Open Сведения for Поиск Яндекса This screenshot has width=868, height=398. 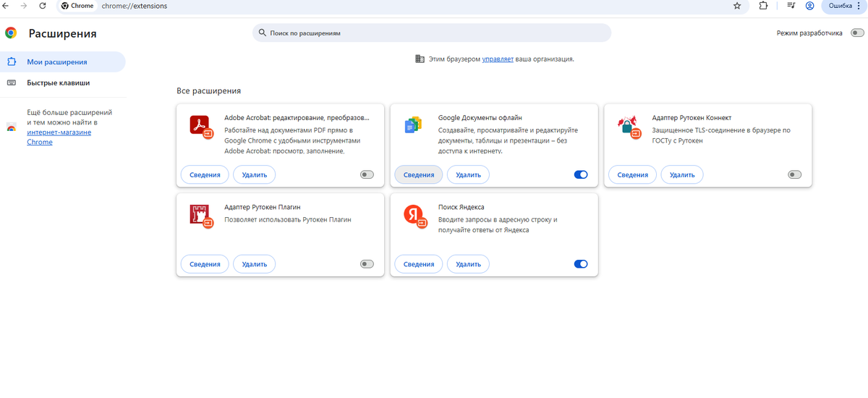[419, 264]
